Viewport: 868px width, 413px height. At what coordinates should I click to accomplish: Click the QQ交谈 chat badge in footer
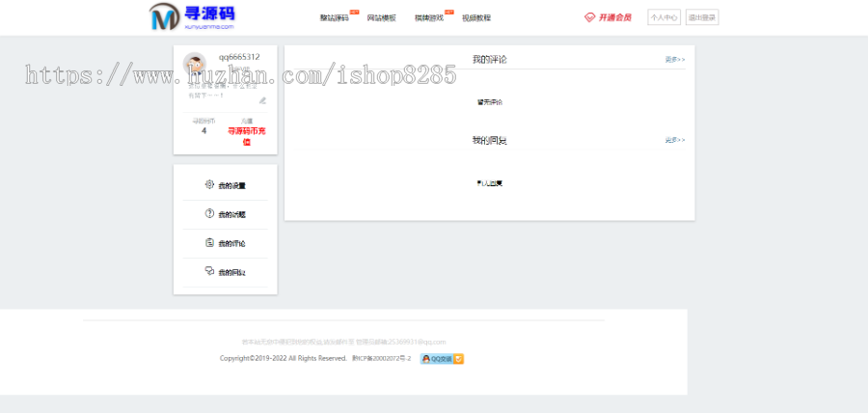click(442, 359)
